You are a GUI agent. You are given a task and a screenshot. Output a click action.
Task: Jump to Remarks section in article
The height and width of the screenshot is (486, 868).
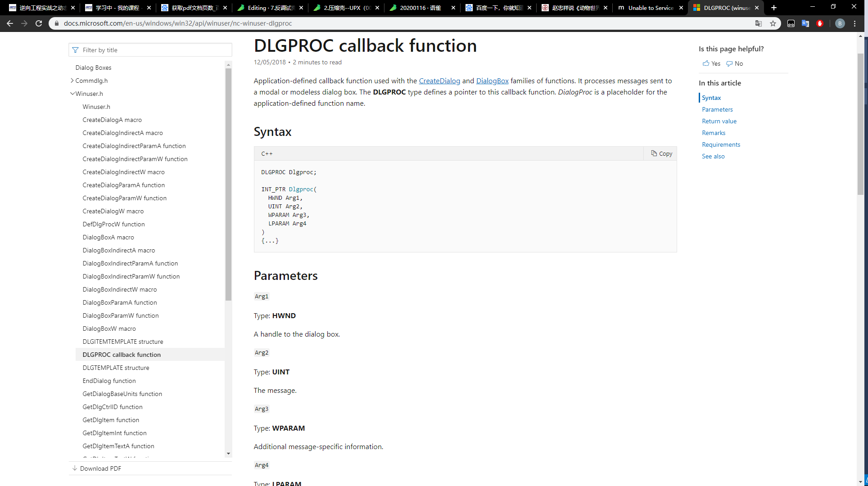click(x=714, y=133)
